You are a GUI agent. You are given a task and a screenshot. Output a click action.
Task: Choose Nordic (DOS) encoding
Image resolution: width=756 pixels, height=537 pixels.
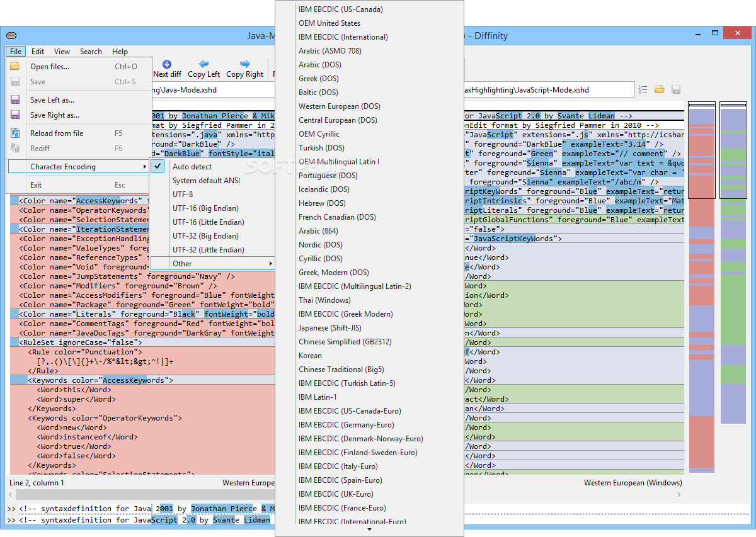(369, 245)
